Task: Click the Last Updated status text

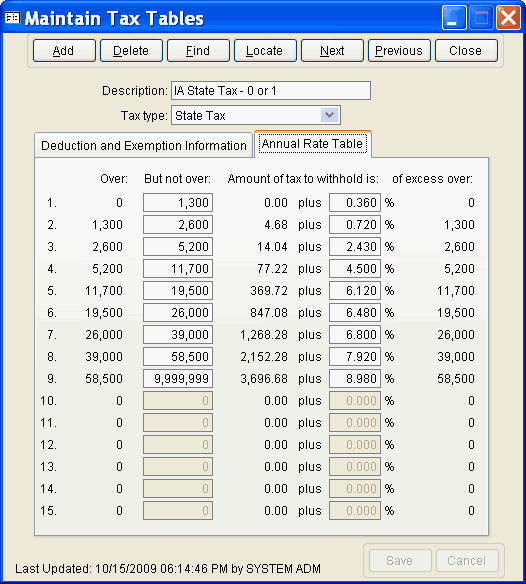Action: (x=168, y=569)
